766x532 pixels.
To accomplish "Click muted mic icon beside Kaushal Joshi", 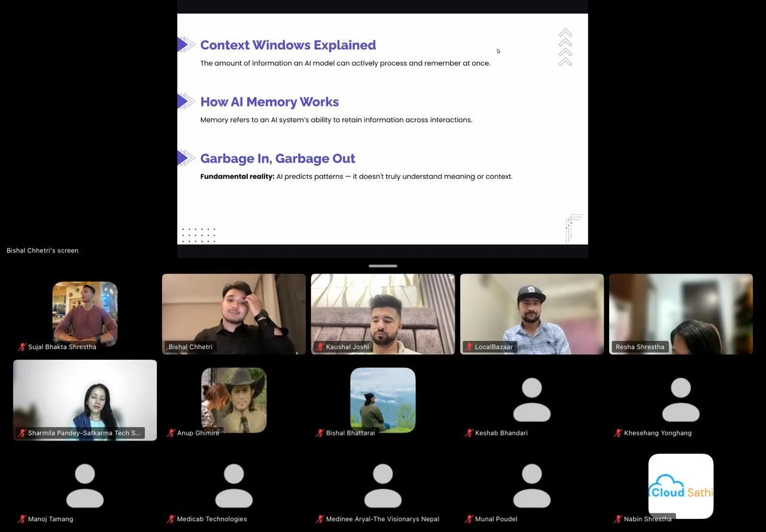I will click(x=320, y=347).
